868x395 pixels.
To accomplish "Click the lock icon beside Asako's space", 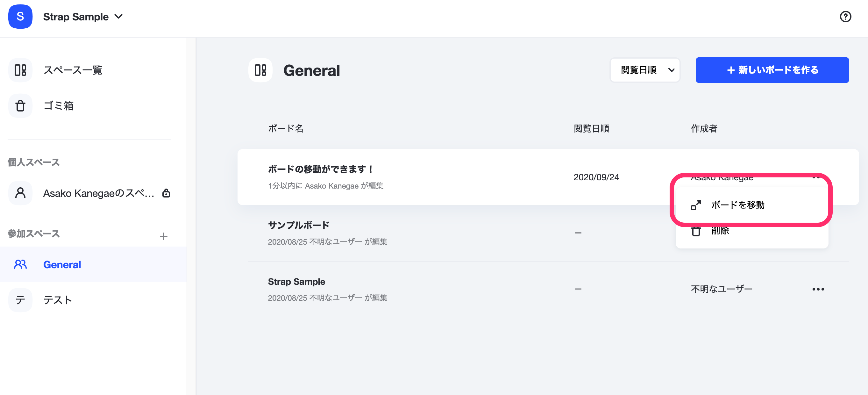I will click(x=166, y=193).
